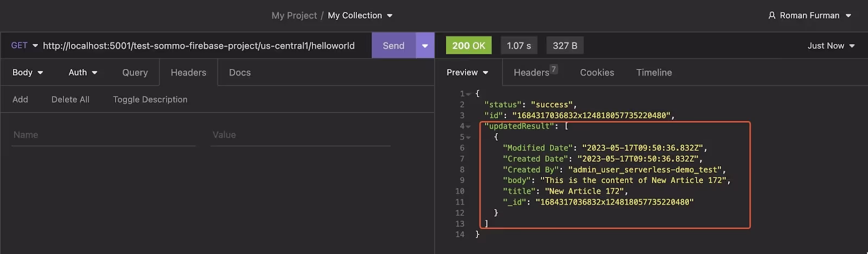Click the 327 B response size
The width and height of the screenshot is (868, 254).
coord(565,46)
